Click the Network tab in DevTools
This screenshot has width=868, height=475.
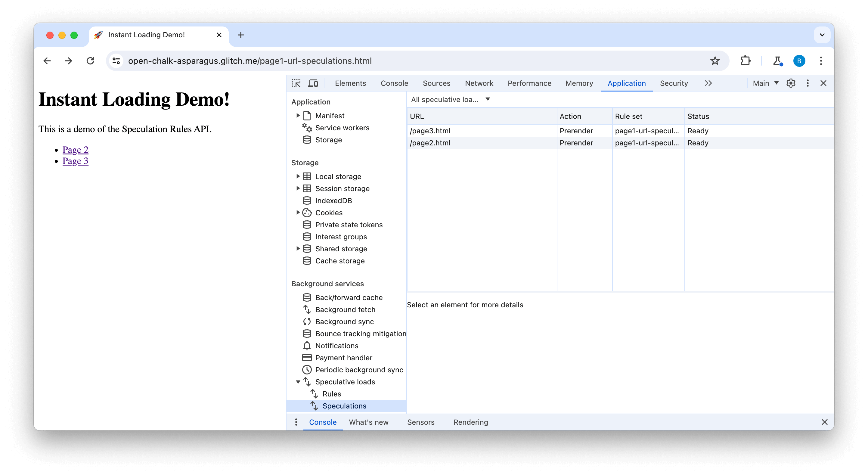click(479, 82)
